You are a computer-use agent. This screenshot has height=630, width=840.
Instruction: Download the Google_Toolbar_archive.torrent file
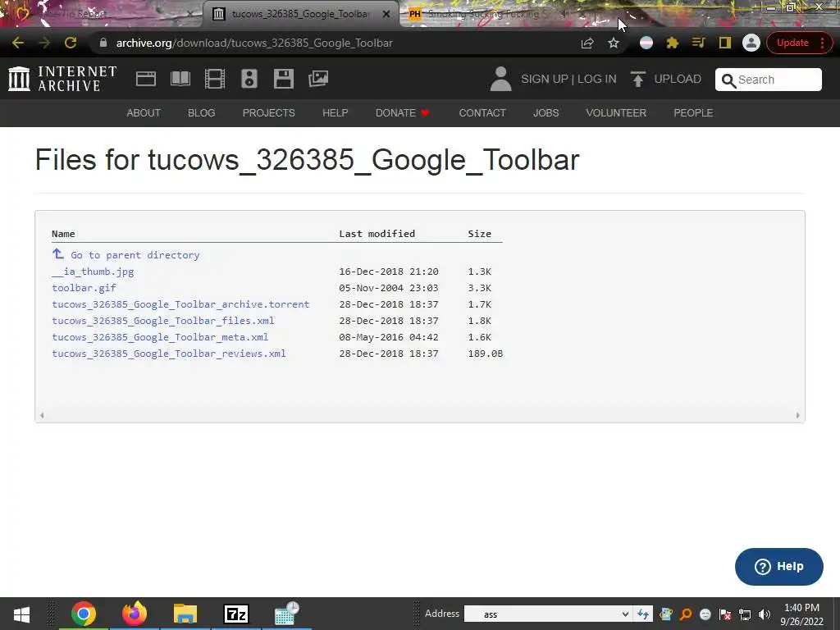point(180,304)
